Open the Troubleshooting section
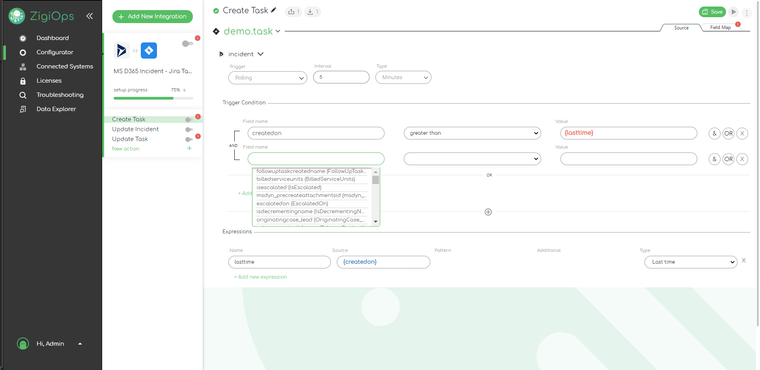The image size is (760, 370). (x=60, y=95)
